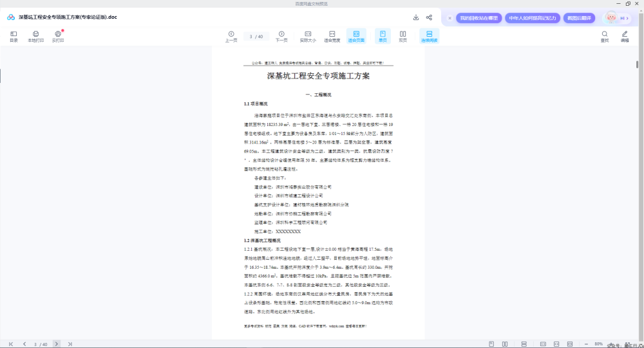This screenshot has width=644, height=348.
Task: Jump to last page in bottom bar
Action: tap(70, 344)
